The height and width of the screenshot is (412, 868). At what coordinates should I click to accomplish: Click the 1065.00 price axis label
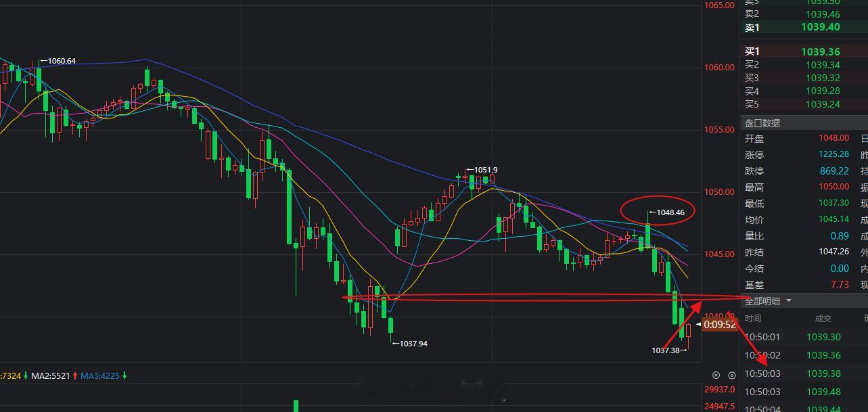pos(719,5)
